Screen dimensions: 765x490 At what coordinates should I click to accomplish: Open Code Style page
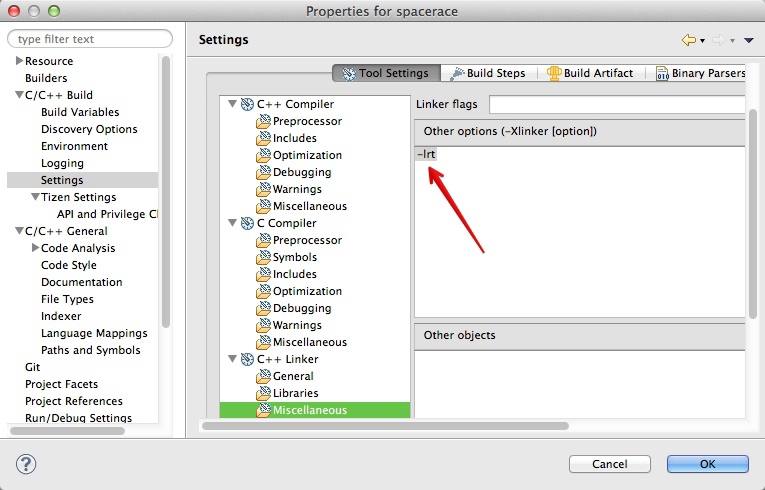(x=69, y=265)
